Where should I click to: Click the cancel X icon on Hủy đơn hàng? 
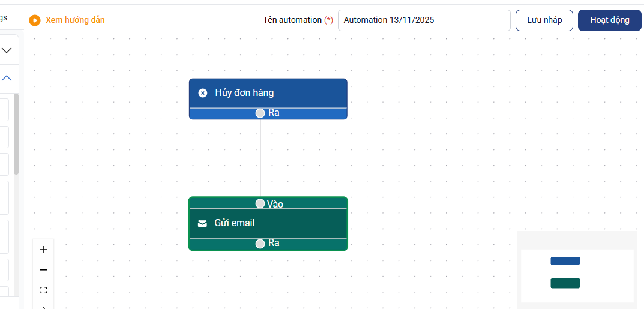tap(203, 93)
